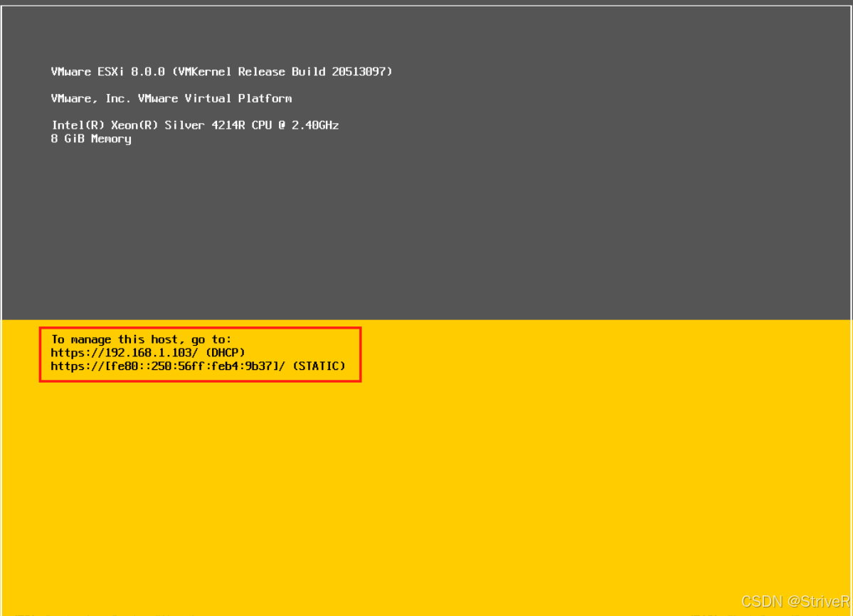Click the Intel Xeon Silver 4214R CPU line
Image resolution: width=853 pixels, height=616 pixels.
[195, 125]
